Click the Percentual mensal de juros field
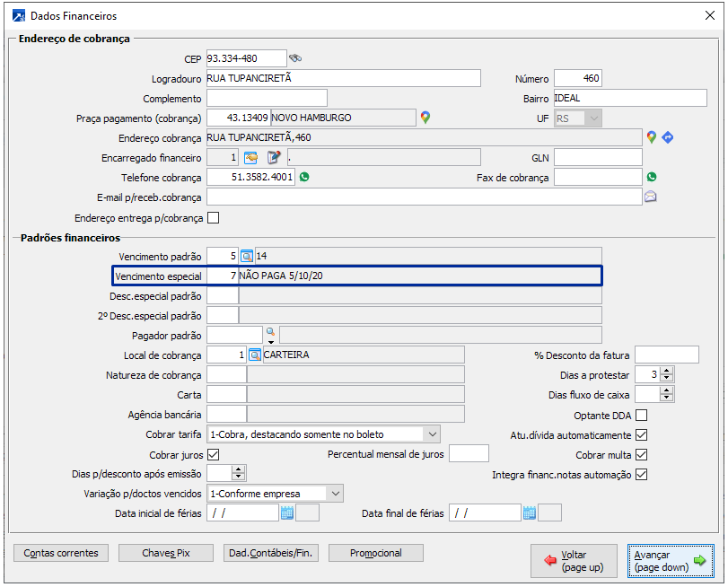728x587 pixels. 469,454
